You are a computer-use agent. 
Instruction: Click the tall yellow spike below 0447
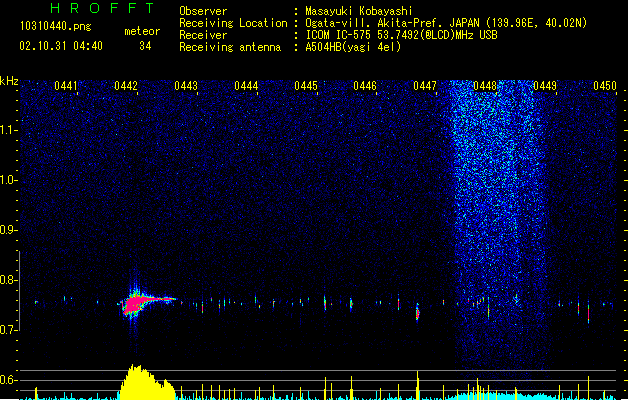pyautogui.click(x=418, y=385)
